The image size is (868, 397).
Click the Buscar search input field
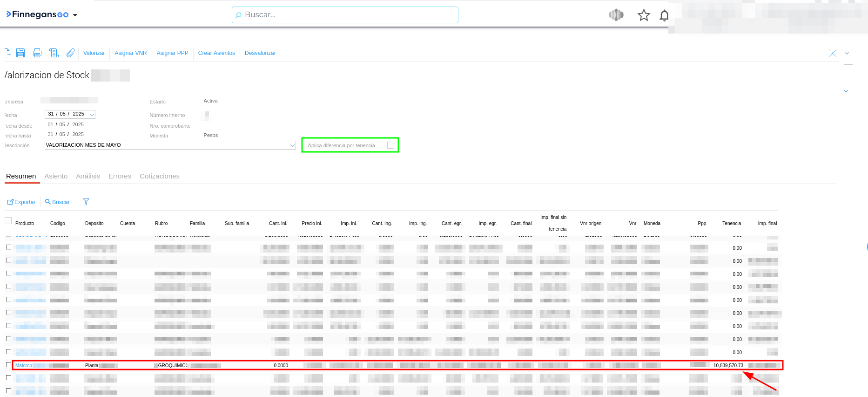(x=344, y=15)
